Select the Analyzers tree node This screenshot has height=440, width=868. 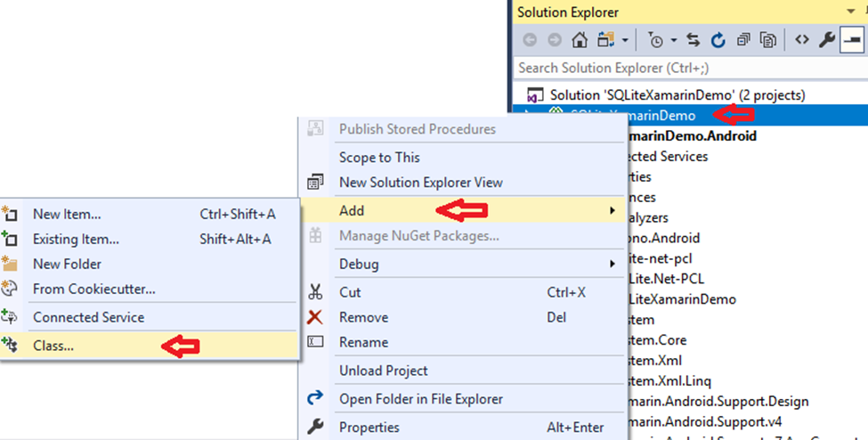point(648,218)
